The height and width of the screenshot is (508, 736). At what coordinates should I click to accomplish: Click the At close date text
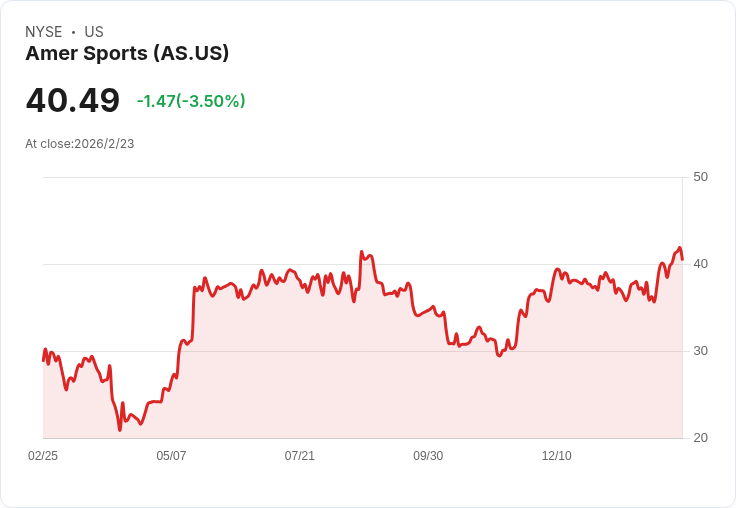80,144
